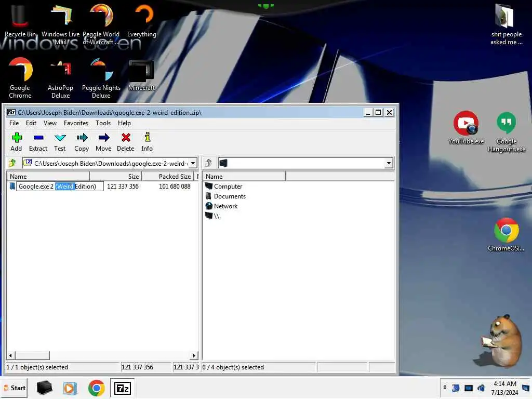The width and height of the screenshot is (532, 399).
Task: Sort by Packed Size column
Action: point(168,177)
